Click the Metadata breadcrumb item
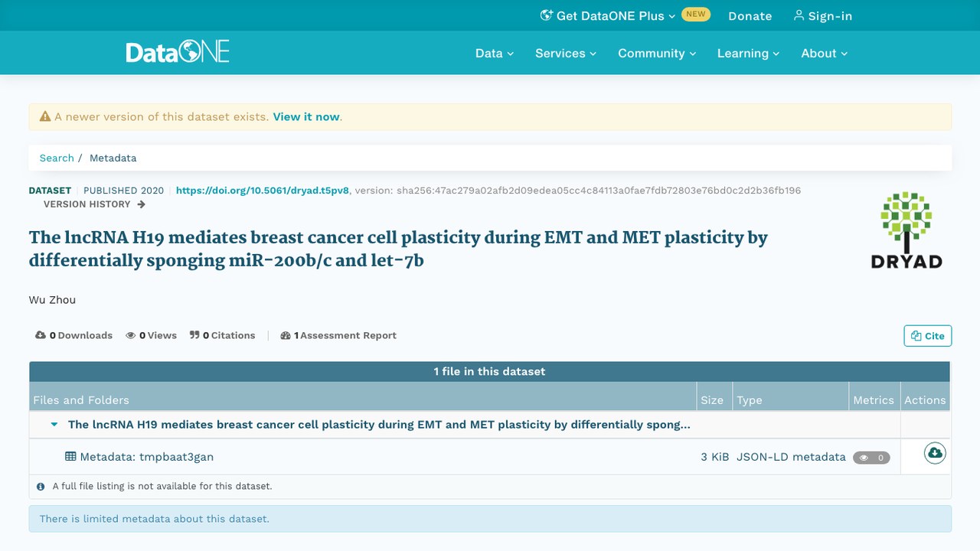The height and width of the screenshot is (551, 980). coord(113,158)
